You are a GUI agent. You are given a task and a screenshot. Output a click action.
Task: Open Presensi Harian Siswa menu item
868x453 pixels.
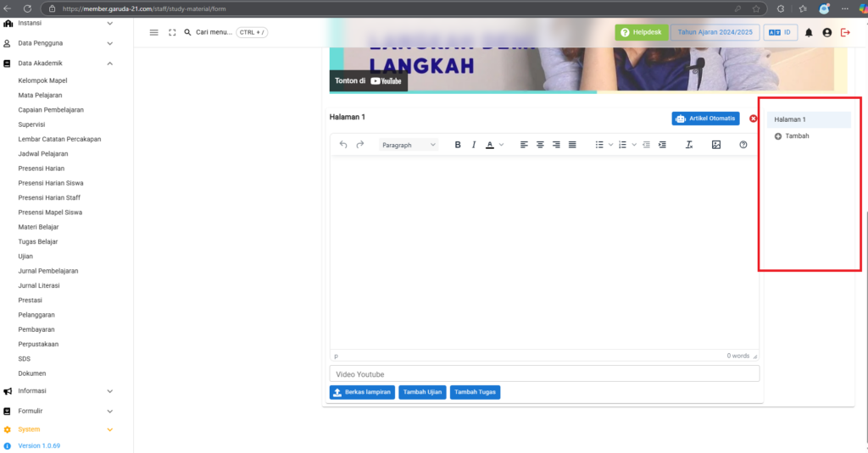click(x=51, y=183)
